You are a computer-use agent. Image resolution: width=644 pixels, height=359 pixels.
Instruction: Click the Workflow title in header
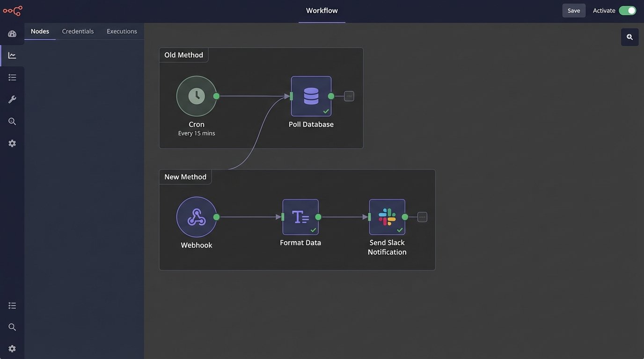pyautogui.click(x=322, y=10)
